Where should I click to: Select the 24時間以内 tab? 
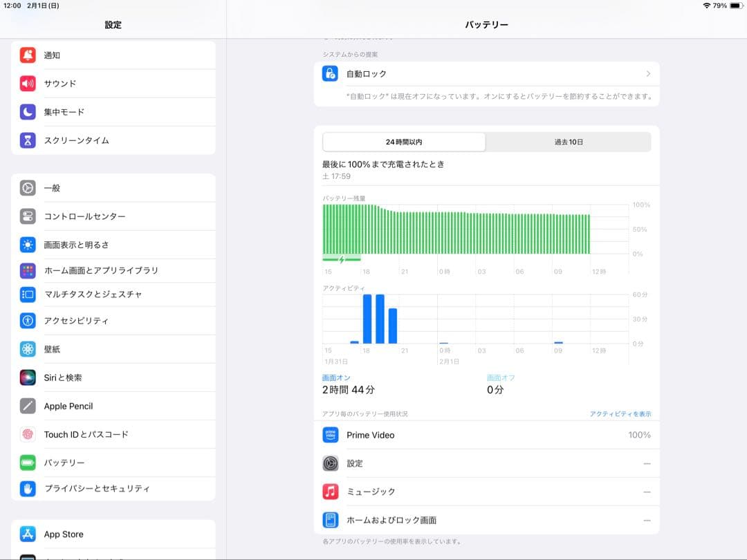point(404,141)
